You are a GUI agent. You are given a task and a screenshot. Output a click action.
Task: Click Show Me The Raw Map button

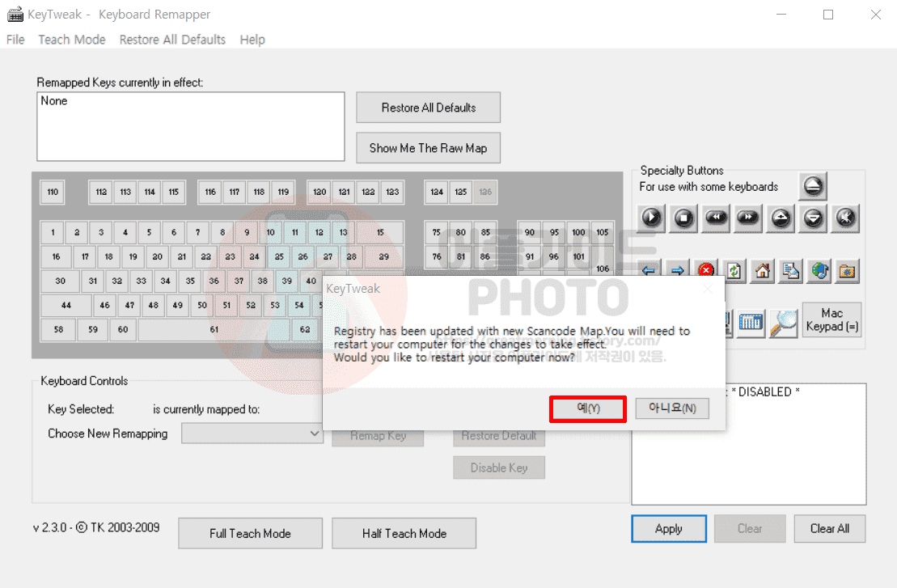click(429, 148)
